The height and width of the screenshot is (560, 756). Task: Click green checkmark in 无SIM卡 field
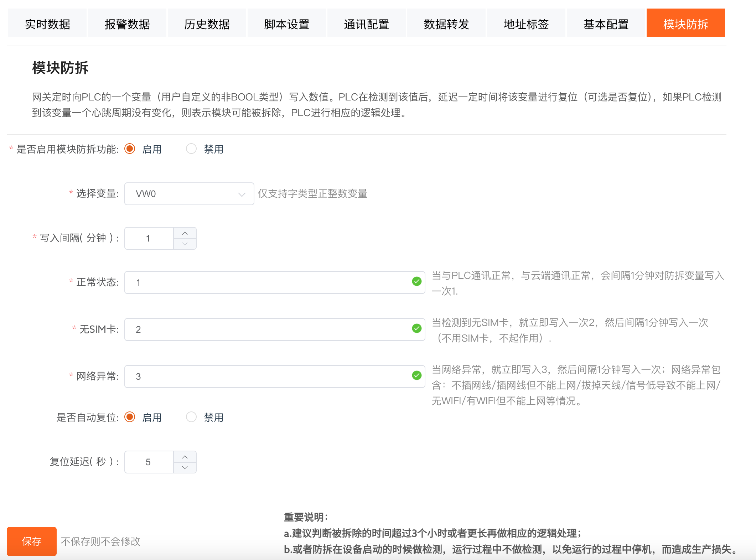[x=416, y=328]
